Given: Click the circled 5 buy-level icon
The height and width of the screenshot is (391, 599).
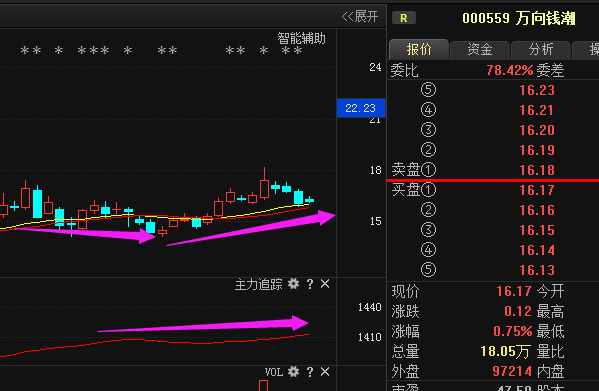Looking at the screenshot, I should tap(428, 270).
